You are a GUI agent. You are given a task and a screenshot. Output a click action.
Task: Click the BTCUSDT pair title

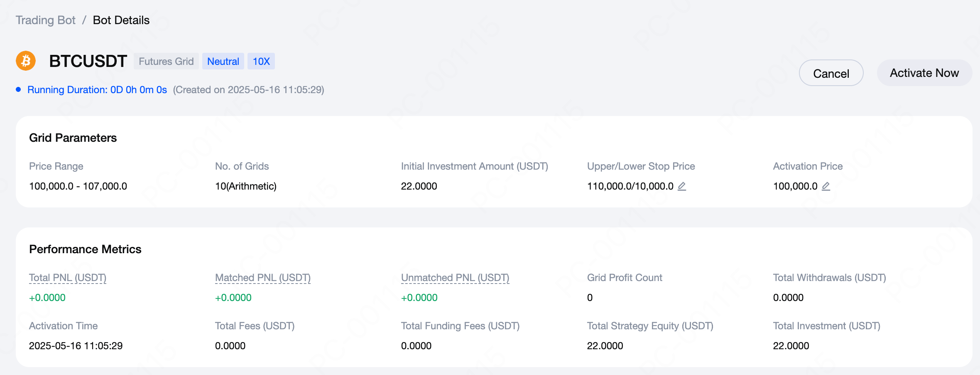pyautogui.click(x=88, y=61)
